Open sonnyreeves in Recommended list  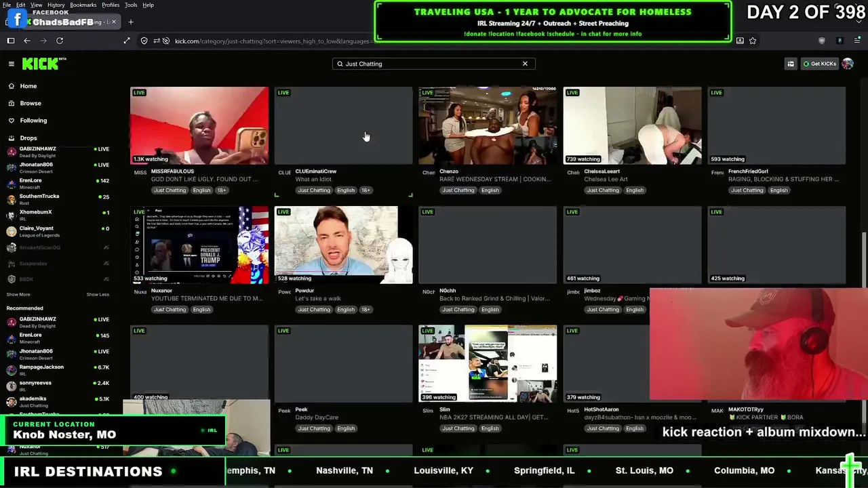click(58, 386)
